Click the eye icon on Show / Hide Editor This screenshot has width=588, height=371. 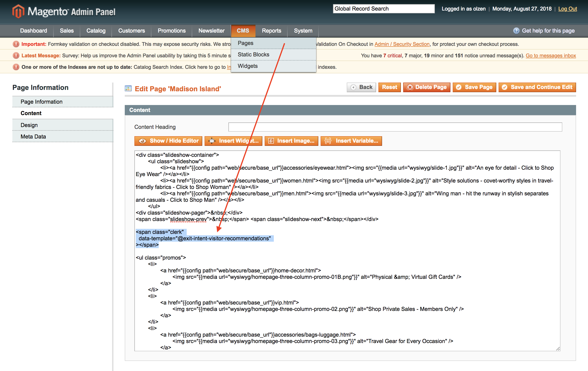pyautogui.click(x=142, y=141)
